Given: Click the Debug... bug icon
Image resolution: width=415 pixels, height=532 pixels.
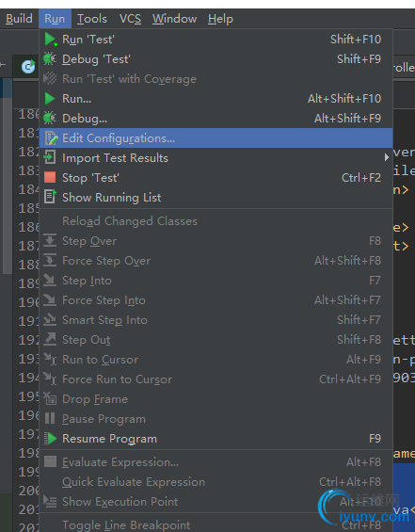Looking at the screenshot, I should coord(50,119).
